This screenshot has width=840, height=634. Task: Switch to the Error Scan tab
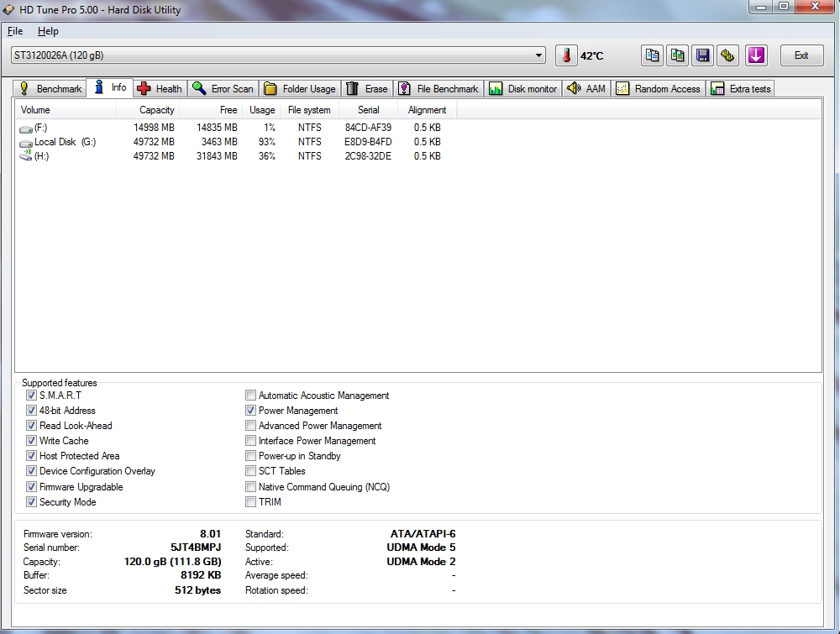(x=223, y=88)
